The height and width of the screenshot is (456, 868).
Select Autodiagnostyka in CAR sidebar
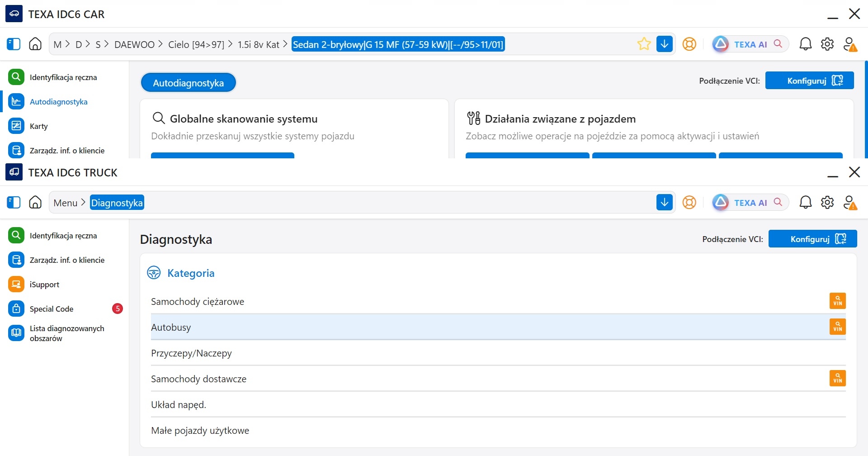point(64,102)
